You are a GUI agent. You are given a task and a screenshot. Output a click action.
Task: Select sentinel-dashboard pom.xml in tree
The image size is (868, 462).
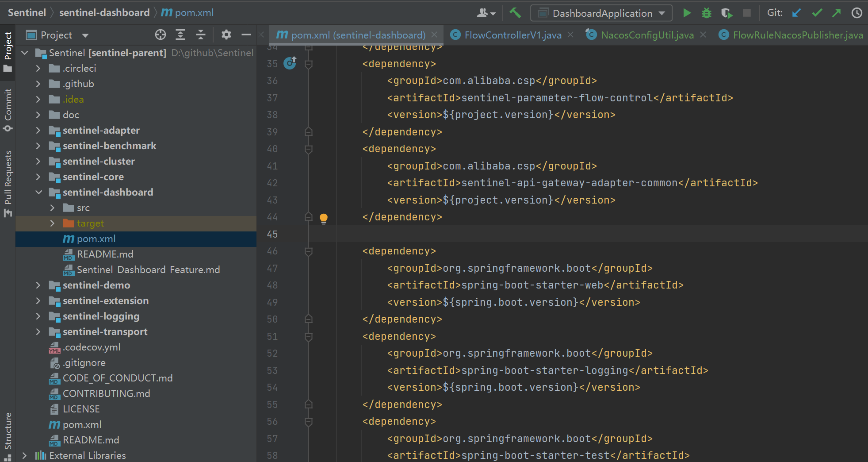pyautogui.click(x=136, y=239)
